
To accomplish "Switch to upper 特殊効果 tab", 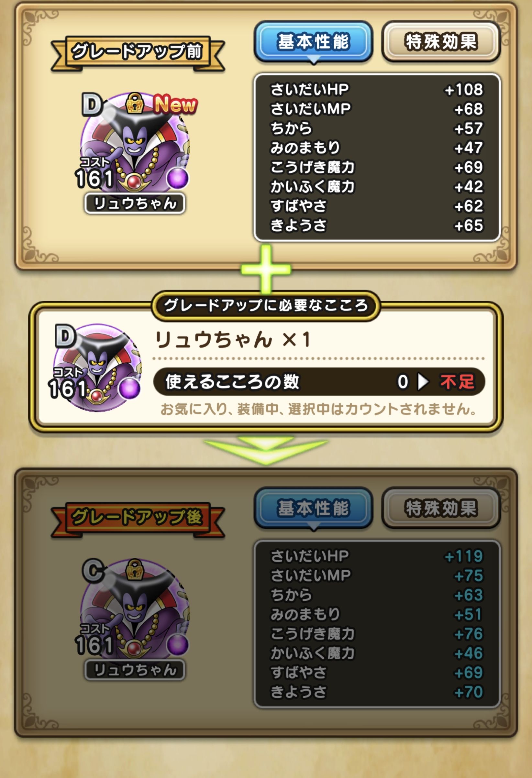I will click(441, 42).
